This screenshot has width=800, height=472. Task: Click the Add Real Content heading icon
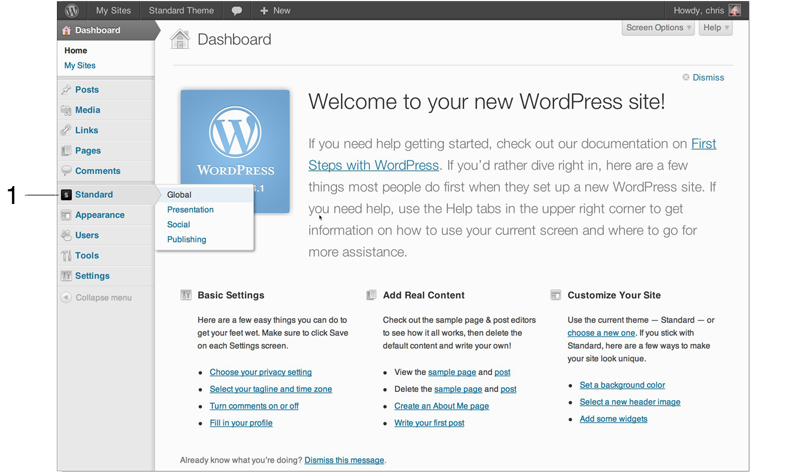pos(371,295)
